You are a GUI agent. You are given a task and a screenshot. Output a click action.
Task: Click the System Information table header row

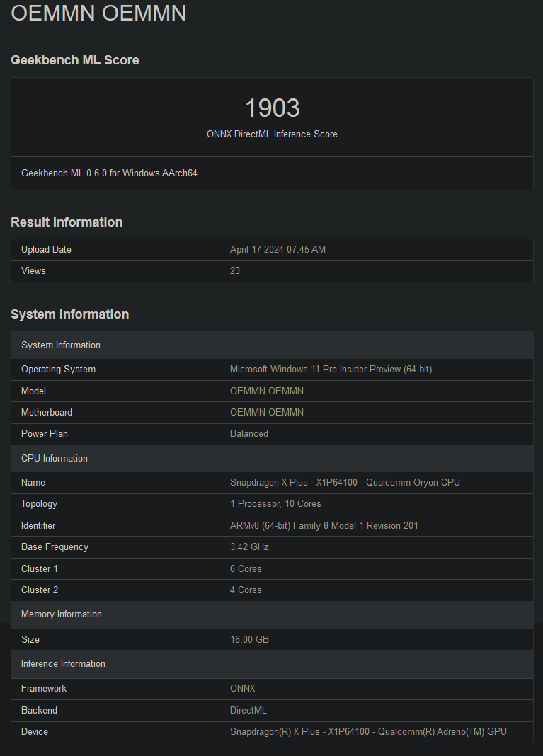(272, 345)
